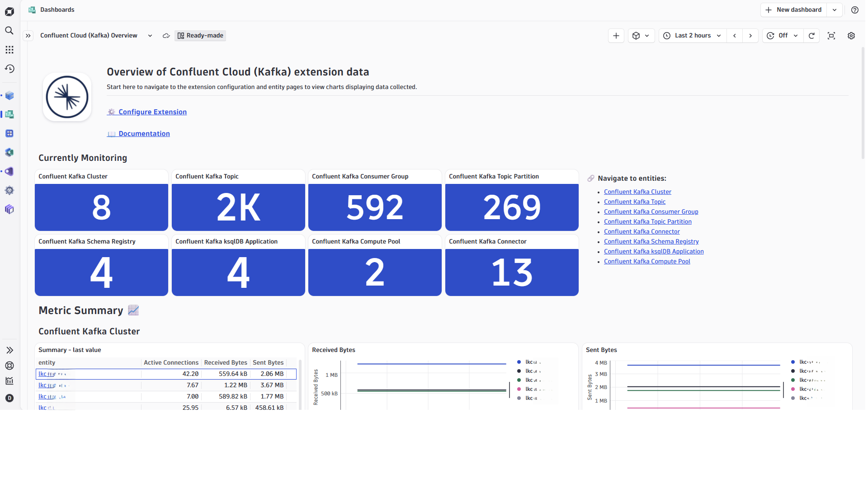
Task: Select the 559.64 kB received bytes cell
Action: point(226,374)
